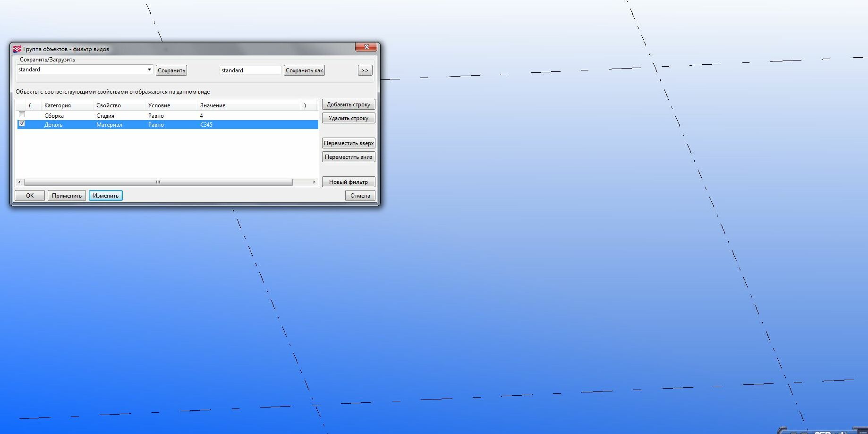Uncheck the checkbox for the Деталь row
The height and width of the screenshot is (434, 868).
point(22,123)
